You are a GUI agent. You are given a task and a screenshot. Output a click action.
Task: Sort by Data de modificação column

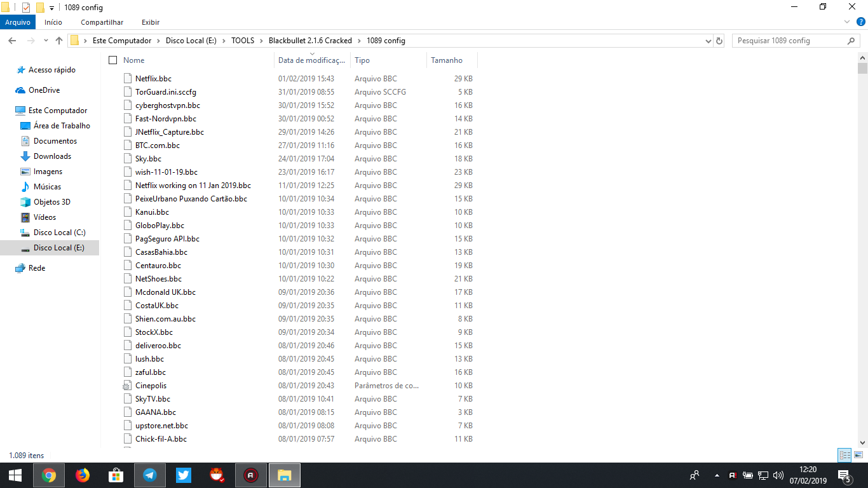(x=312, y=60)
